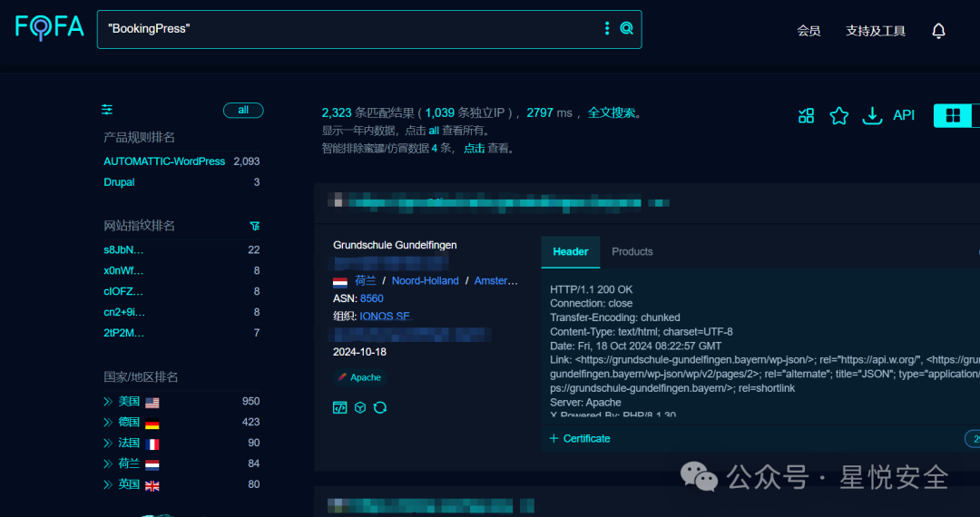The height and width of the screenshot is (517, 980).
Task: Click the 2,323 match count
Action: click(337, 113)
